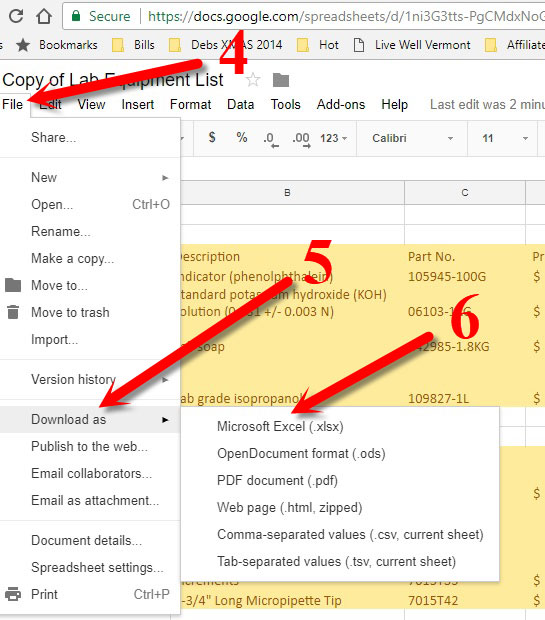Screen dimensions: 545x620
Task: Click the Part No. header cell
Action: (x=465, y=257)
